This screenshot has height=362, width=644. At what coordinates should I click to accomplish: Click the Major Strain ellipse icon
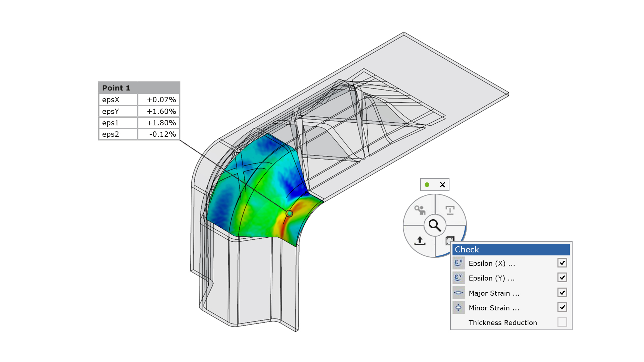pos(458,293)
